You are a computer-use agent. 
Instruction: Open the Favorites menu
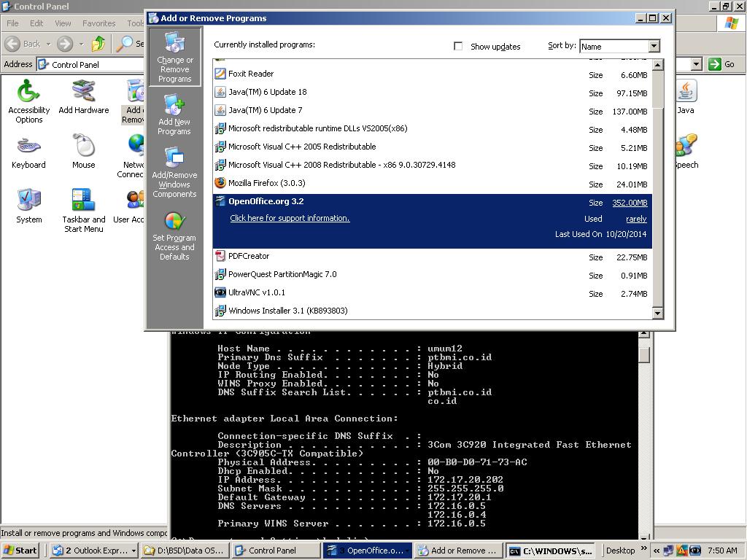tap(98, 23)
